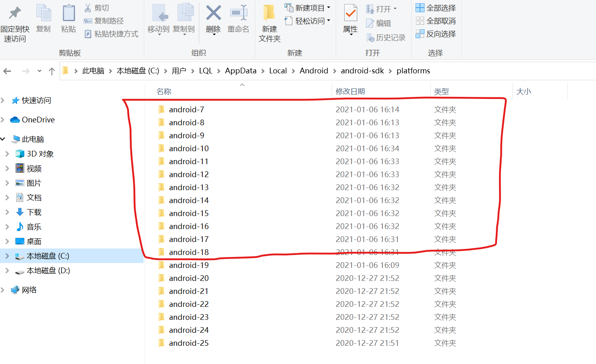Select 图片 in the navigation pane
This screenshot has width=596, height=364.
click(34, 183)
